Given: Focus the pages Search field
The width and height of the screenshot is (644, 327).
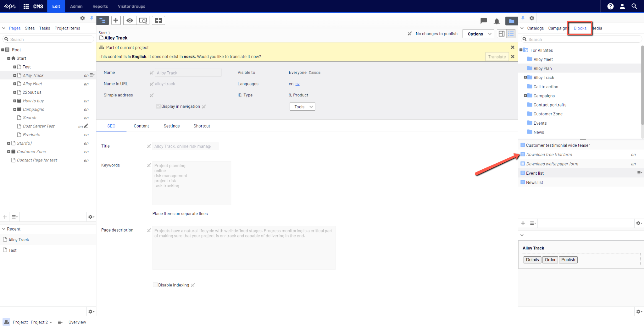Looking at the screenshot, I should [x=48, y=39].
